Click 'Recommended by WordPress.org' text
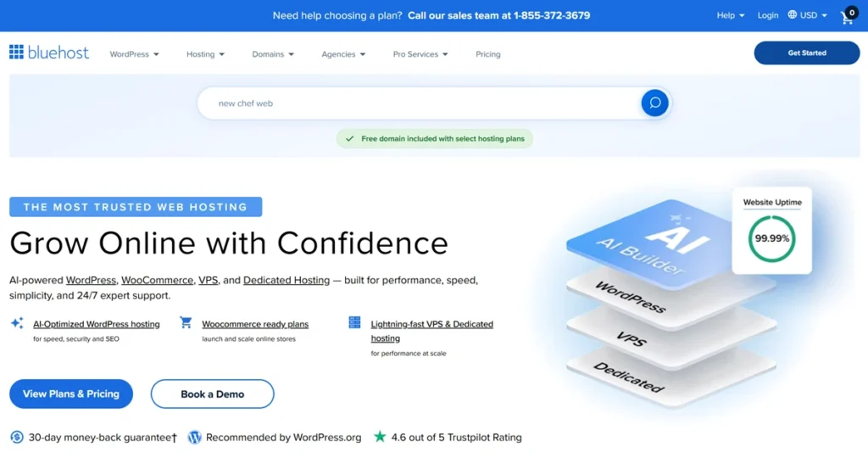This screenshot has width=868, height=458. coord(283,438)
